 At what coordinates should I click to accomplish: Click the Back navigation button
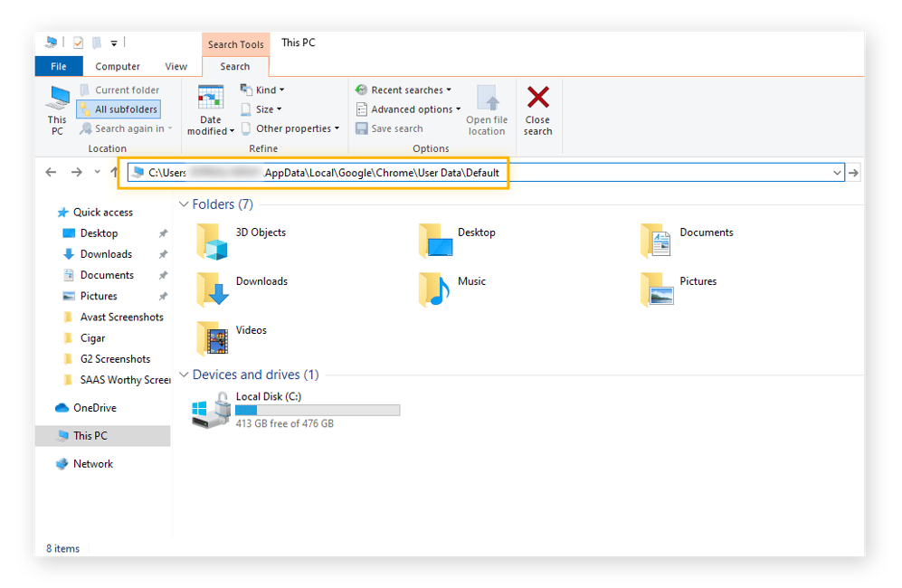click(51, 172)
